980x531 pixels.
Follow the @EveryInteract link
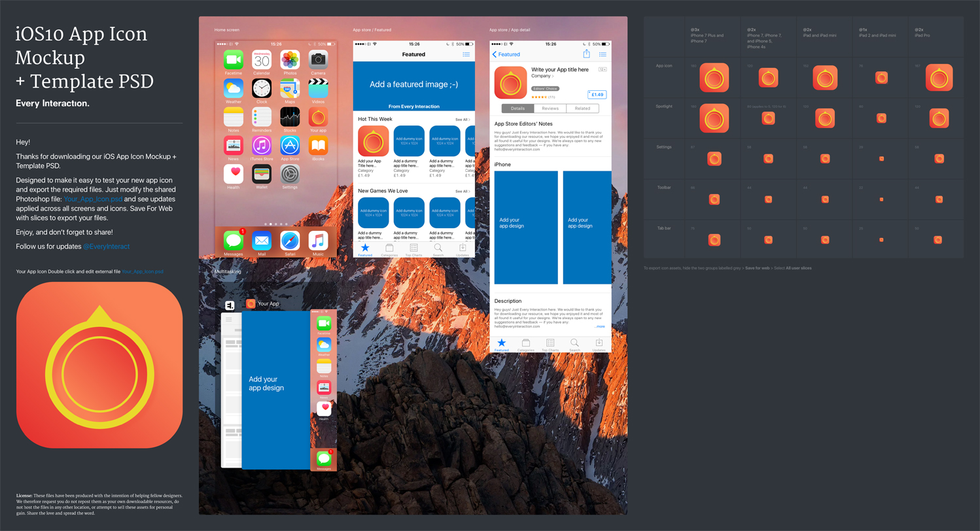[106, 247]
